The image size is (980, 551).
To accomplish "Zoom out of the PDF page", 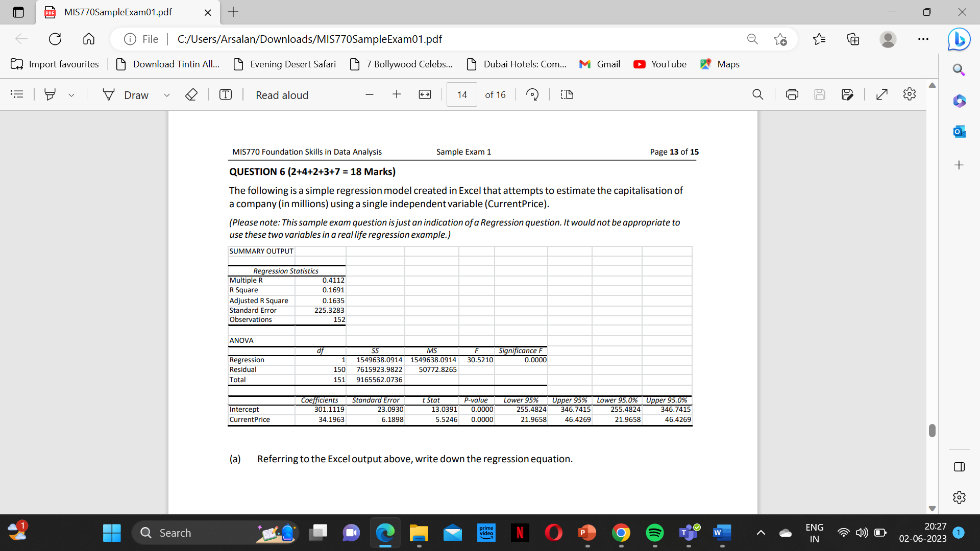I will 370,94.
